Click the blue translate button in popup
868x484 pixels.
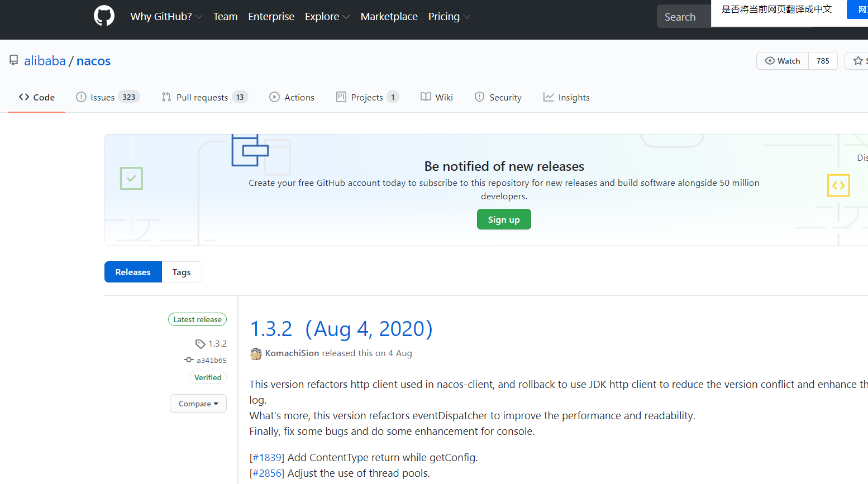point(858,9)
